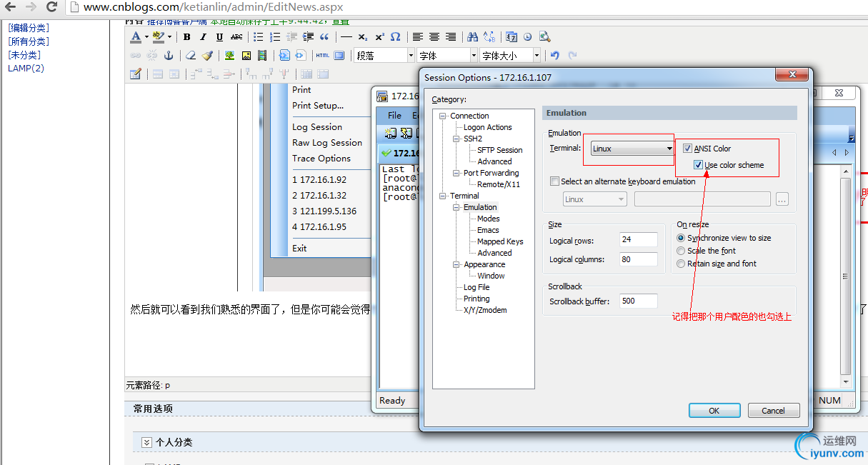Apply superscript formatting
This screenshot has width=868, height=465.
[379, 37]
